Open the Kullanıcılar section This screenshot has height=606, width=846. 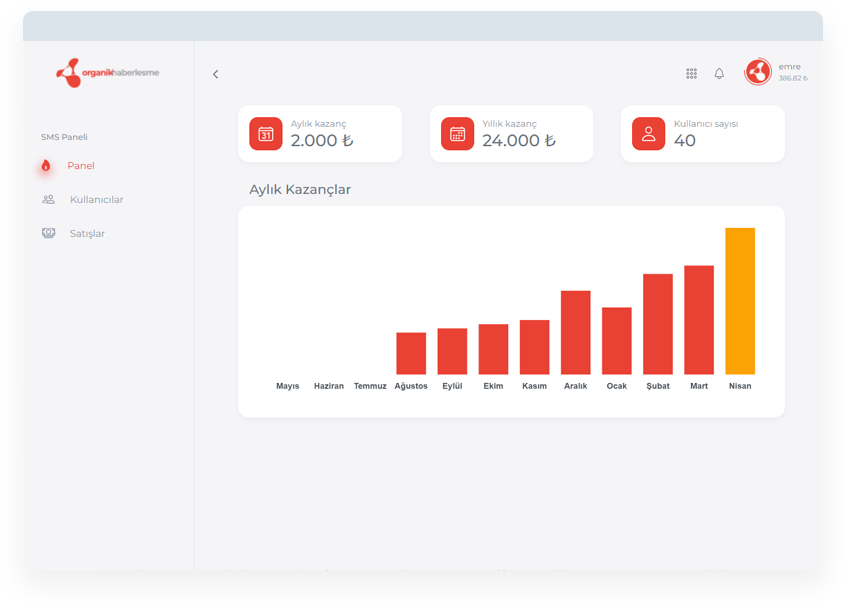[x=97, y=199]
